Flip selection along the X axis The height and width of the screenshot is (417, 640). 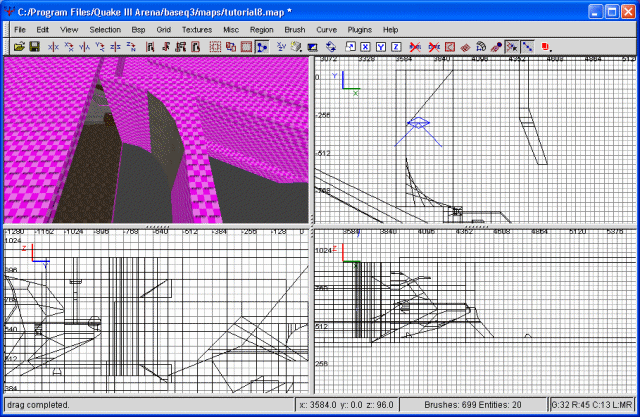point(53,47)
